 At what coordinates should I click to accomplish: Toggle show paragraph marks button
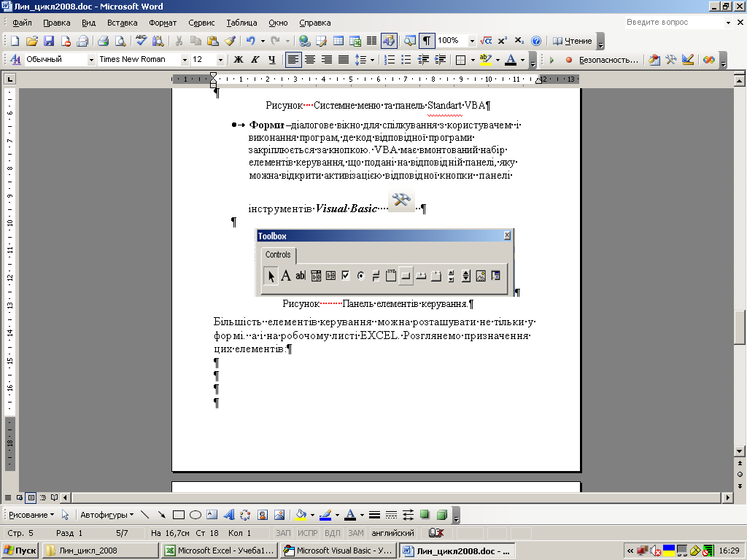click(427, 41)
